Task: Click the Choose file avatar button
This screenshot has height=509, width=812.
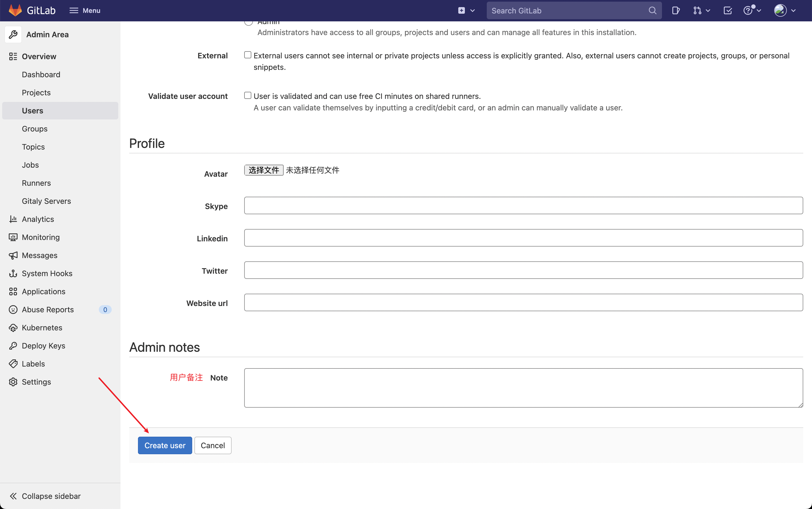Action: tap(263, 170)
